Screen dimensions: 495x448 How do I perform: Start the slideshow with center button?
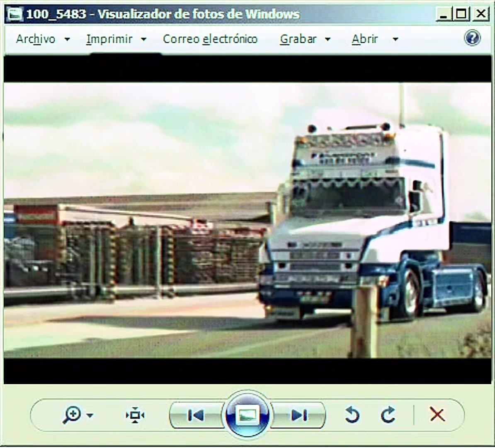click(x=247, y=415)
